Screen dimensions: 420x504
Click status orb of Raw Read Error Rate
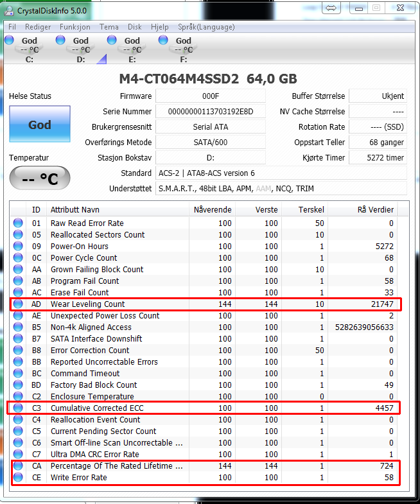tap(18, 223)
